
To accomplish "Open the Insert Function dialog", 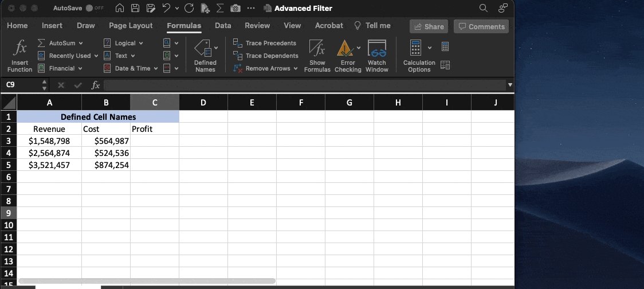I will click(19, 56).
